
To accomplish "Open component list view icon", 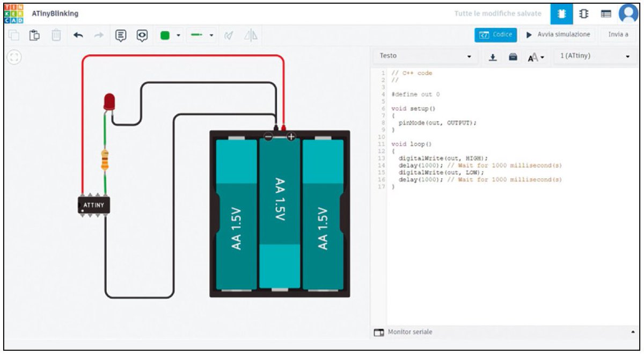I will click(x=606, y=14).
